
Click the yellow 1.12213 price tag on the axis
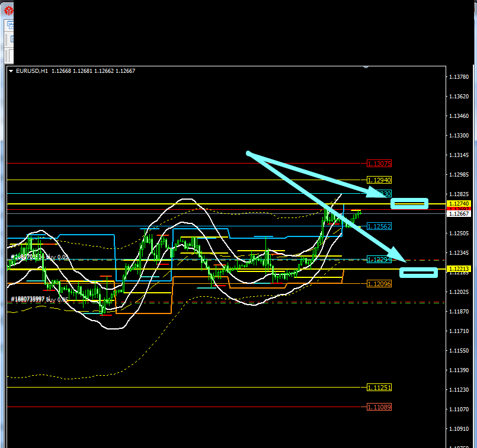pos(459,269)
